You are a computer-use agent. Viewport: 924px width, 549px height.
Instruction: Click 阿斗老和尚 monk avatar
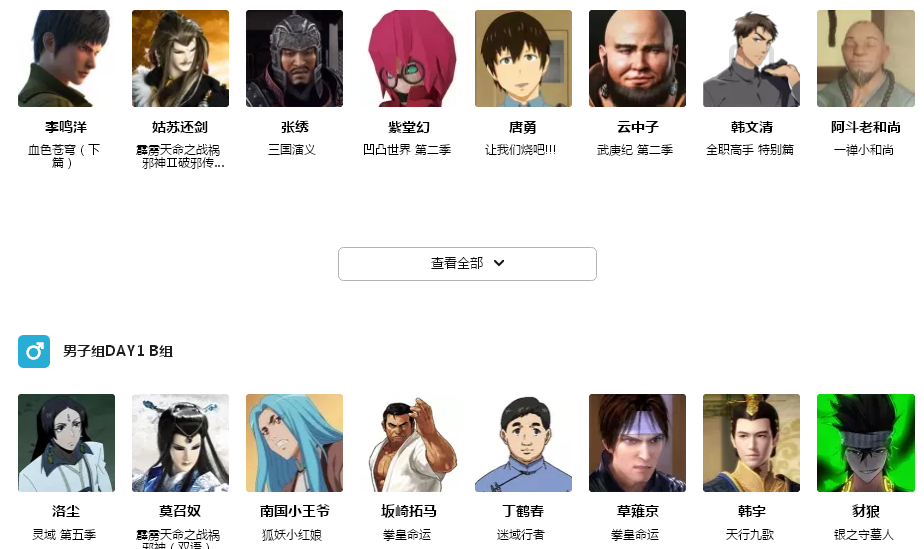866,58
